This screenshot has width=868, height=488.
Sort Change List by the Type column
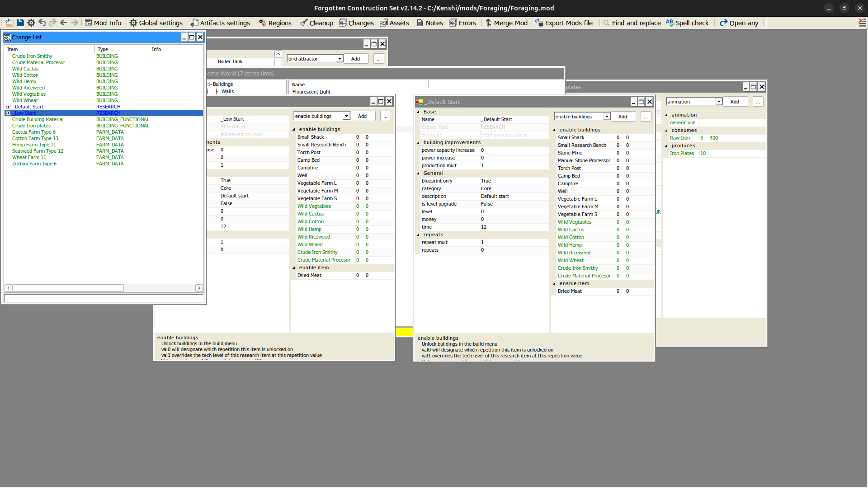click(x=122, y=49)
